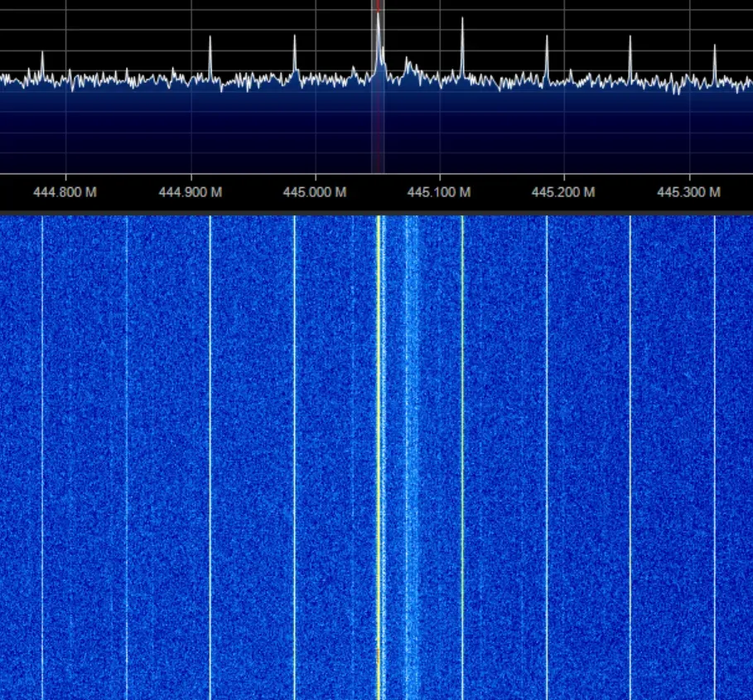The width and height of the screenshot is (753, 700).
Task: Click the rightmost vertical line in the waterfall
Action: click(x=715, y=456)
